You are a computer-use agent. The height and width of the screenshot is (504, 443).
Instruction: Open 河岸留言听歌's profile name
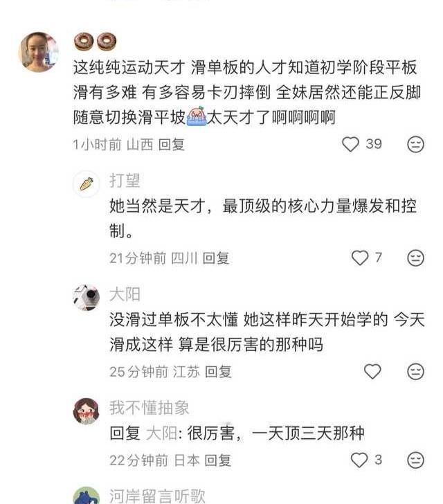click(x=157, y=496)
